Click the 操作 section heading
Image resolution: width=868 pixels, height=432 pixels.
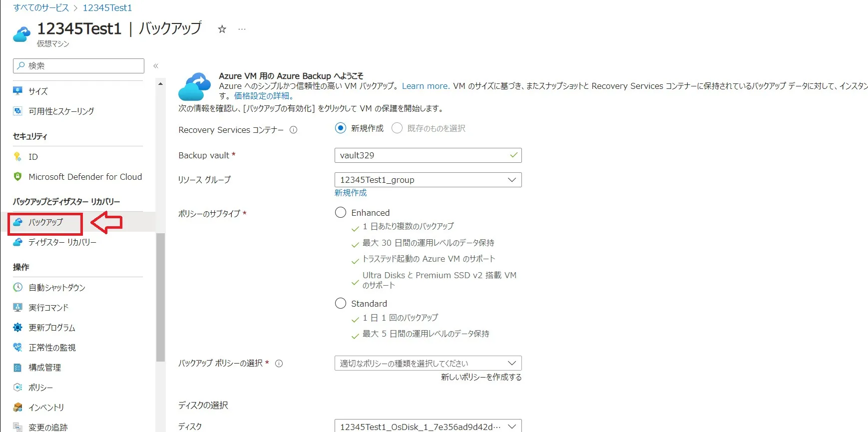21,267
